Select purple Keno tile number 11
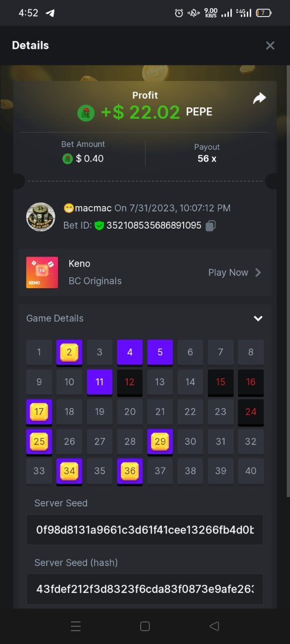Viewport: 290px width, 644px height. tap(99, 383)
